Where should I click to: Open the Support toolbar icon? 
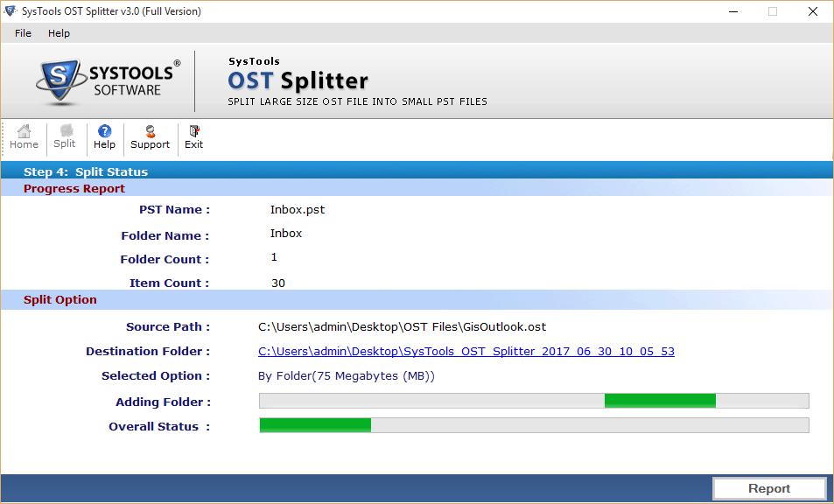coord(150,137)
